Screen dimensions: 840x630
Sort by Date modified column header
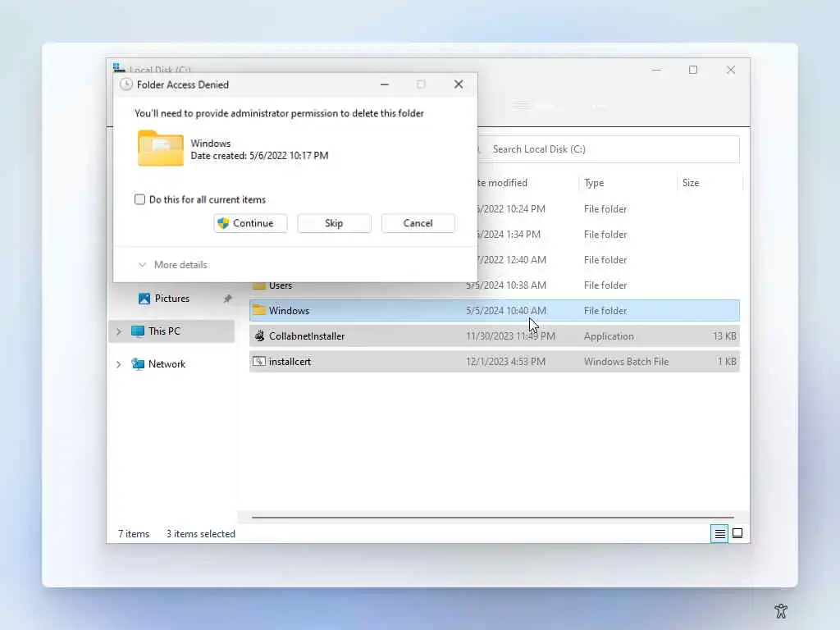[x=503, y=183]
